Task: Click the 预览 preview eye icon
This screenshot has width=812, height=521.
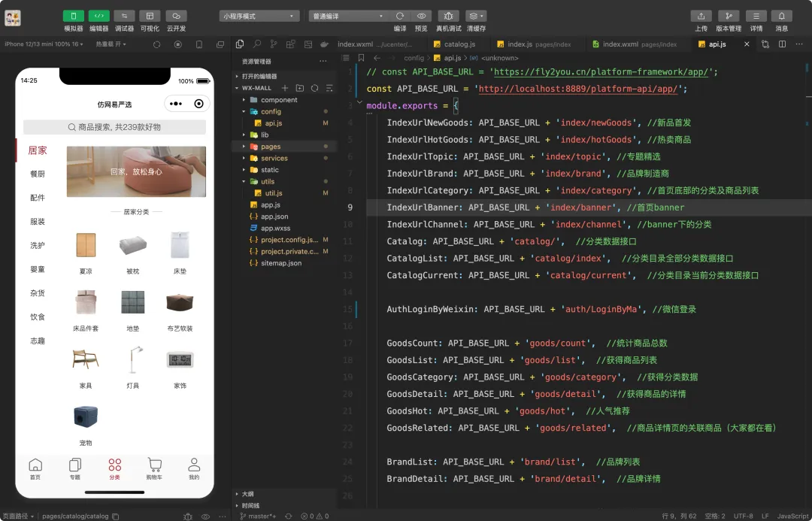Action: pos(422,16)
